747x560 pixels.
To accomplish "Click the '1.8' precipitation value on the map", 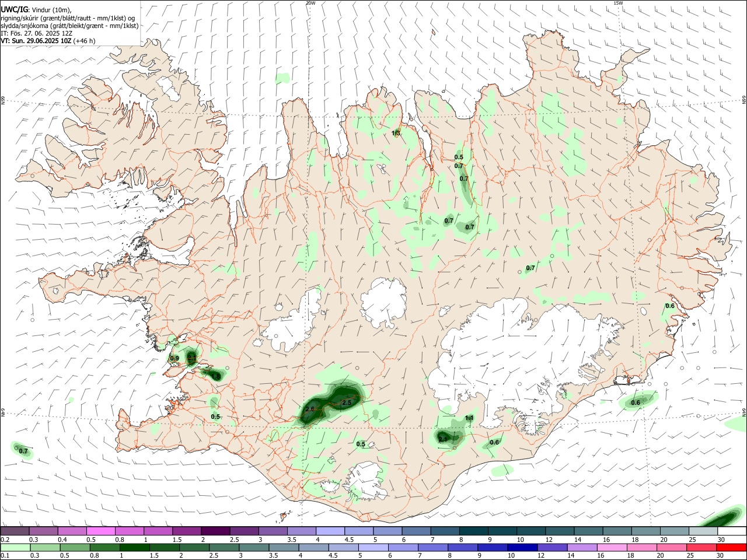I will [x=216, y=377].
